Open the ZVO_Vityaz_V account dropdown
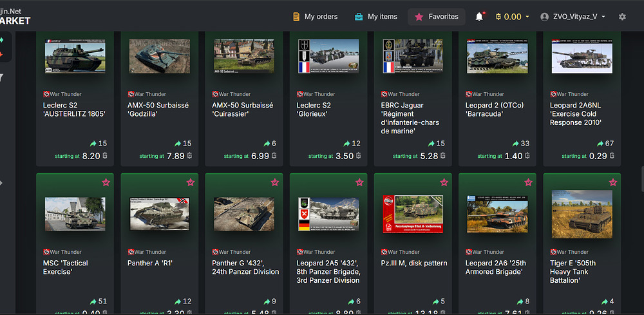Image resolution: width=644 pixels, height=315 pixels. (x=573, y=17)
